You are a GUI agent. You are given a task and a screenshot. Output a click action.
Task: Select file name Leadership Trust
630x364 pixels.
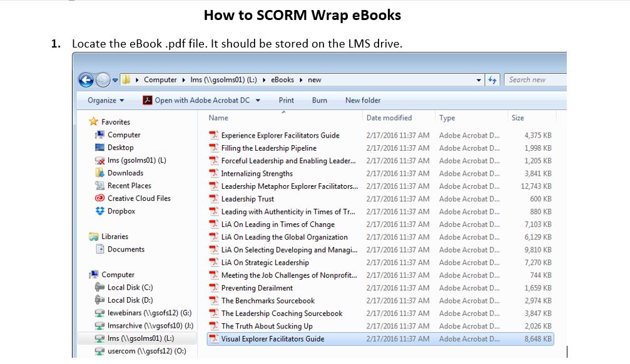click(x=248, y=198)
